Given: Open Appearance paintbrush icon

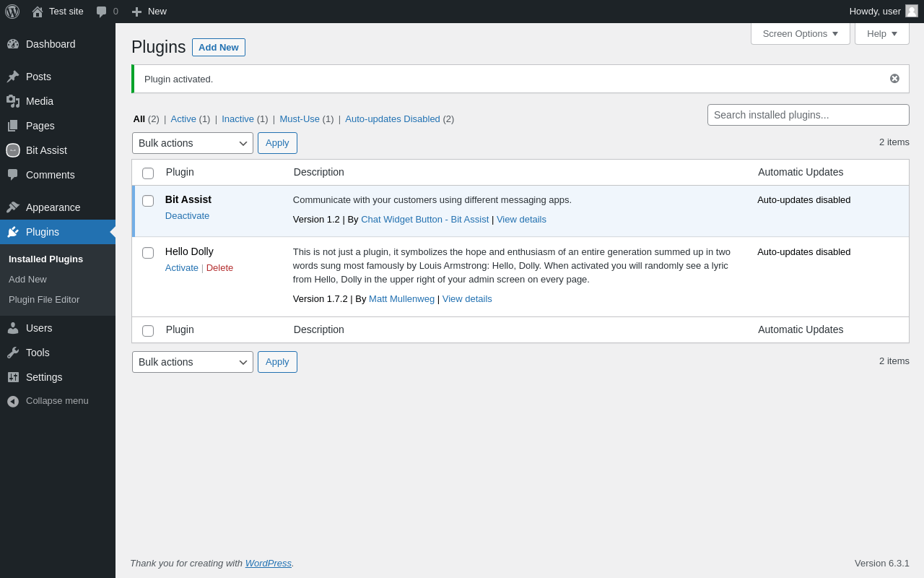Looking at the screenshot, I should pyautogui.click(x=13, y=207).
